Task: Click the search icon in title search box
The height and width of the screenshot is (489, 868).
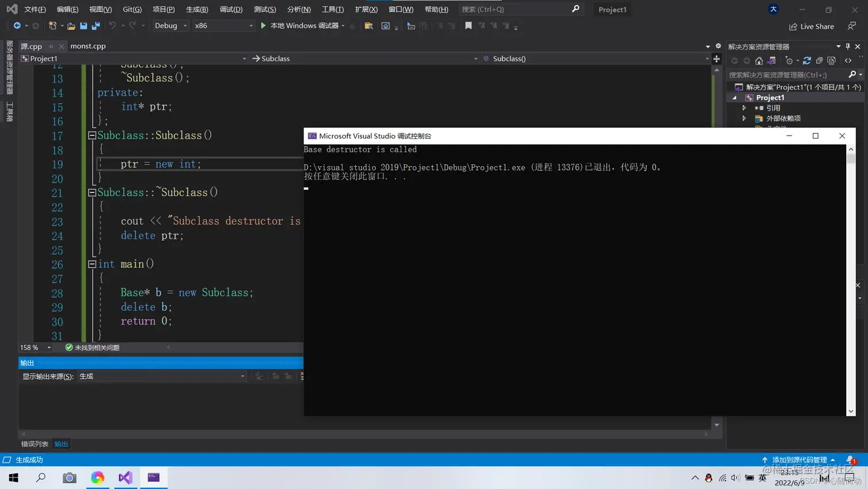Action: 576,9
